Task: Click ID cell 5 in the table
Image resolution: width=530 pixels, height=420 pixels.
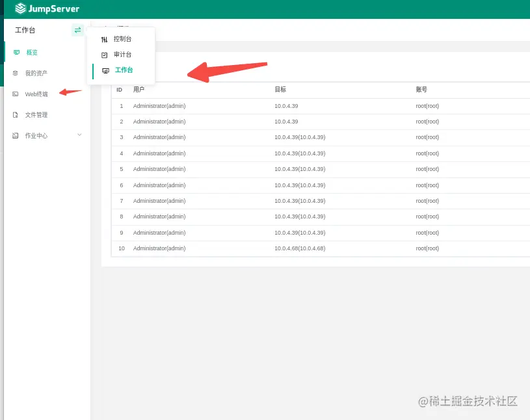Action: (x=122, y=169)
